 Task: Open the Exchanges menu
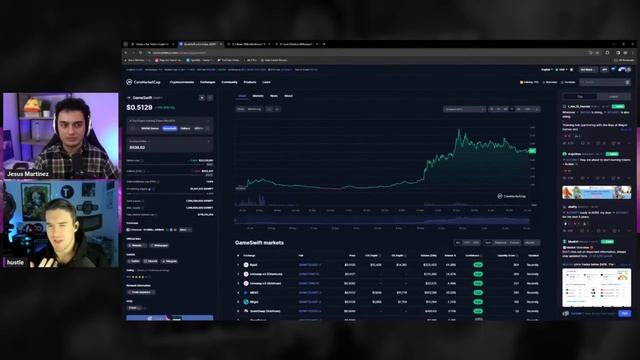click(x=207, y=82)
